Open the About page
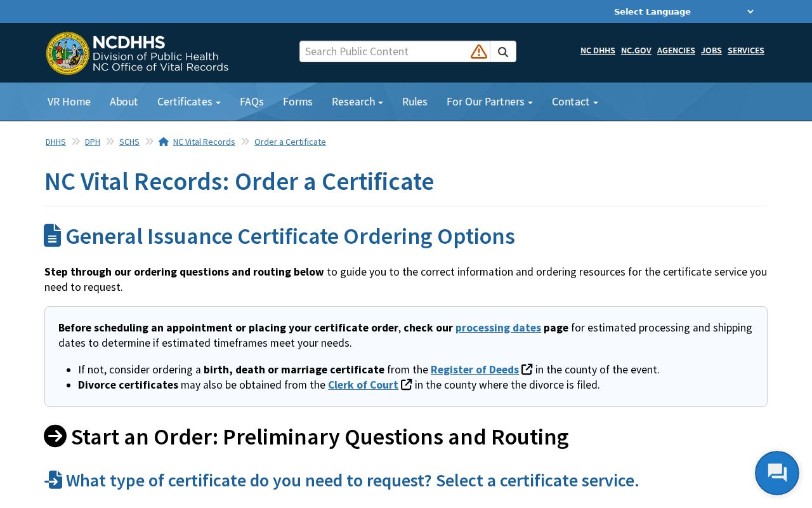 pyautogui.click(x=124, y=102)
